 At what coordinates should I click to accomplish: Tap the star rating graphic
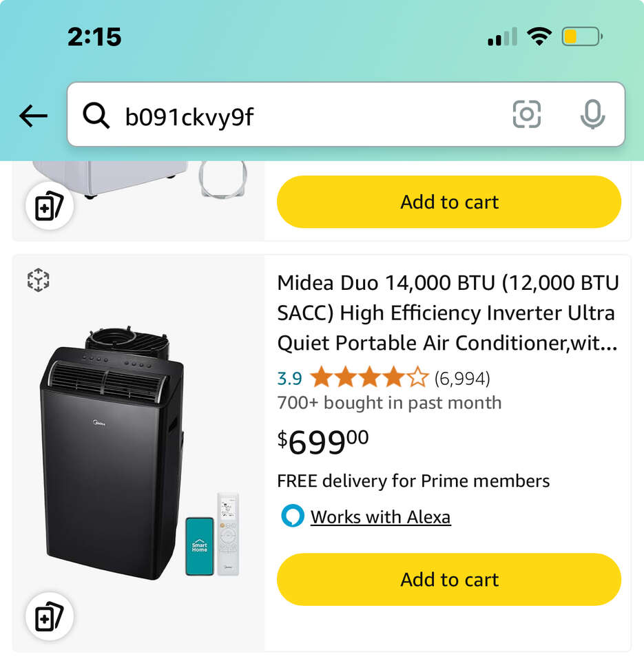click(368, 378)
